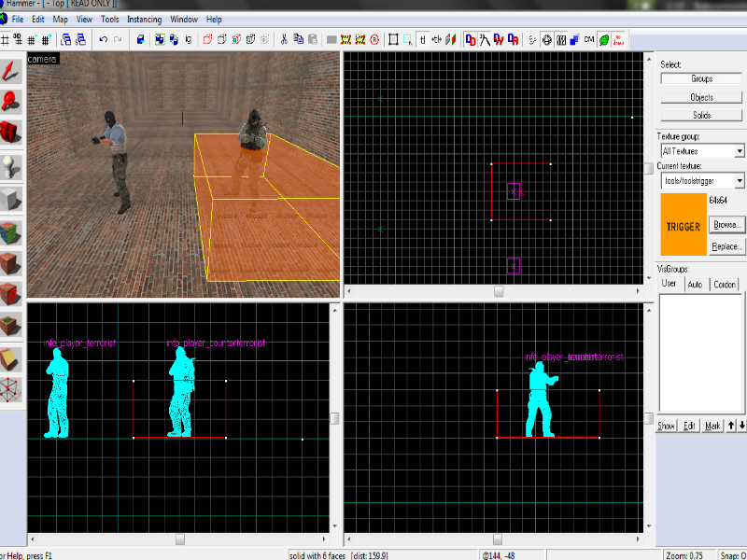This screenshot has width=747, height=560.
Task: Click the Hide Selected Objects red icon
Action: tap(207, 39)
